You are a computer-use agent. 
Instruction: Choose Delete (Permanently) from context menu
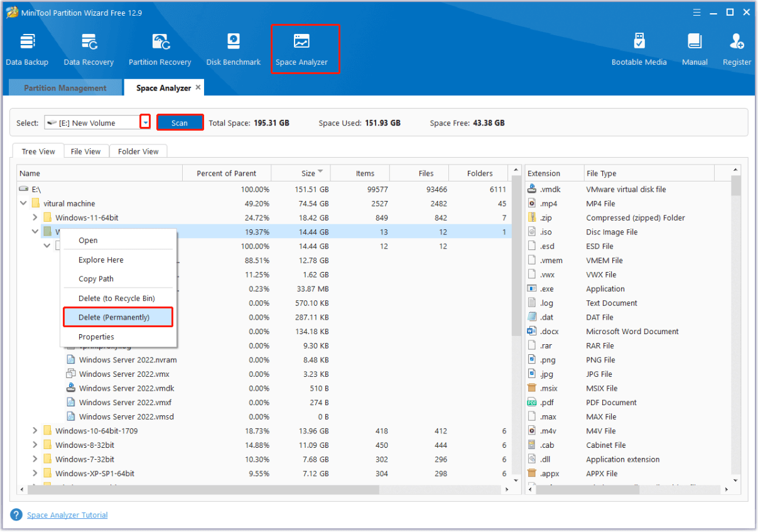(x=117, y=317)
